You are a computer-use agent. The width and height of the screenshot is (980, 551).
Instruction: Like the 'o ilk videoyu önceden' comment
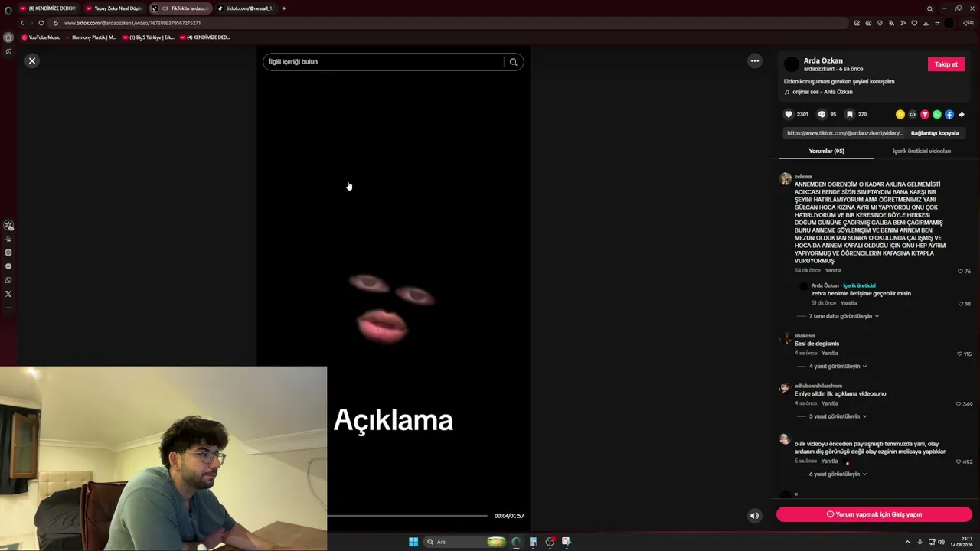(x=959, y=462)
